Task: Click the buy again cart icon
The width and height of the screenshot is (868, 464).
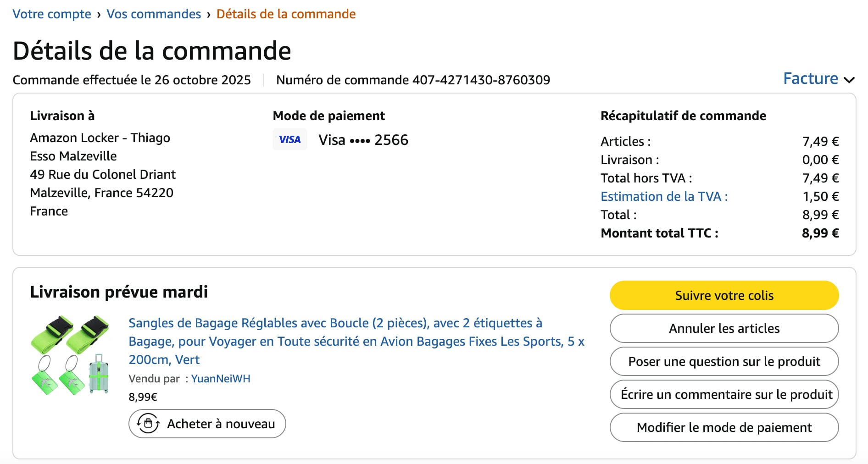Action: [x=148, y=424]
